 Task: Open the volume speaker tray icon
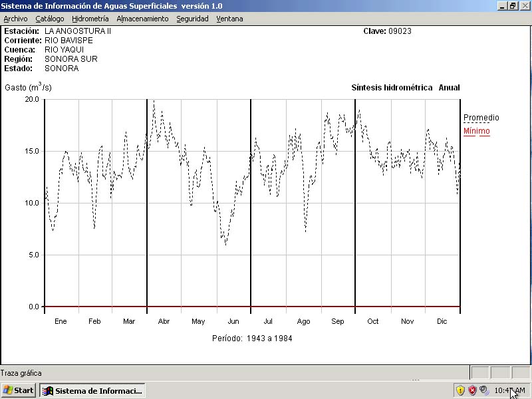coord(484,390)
